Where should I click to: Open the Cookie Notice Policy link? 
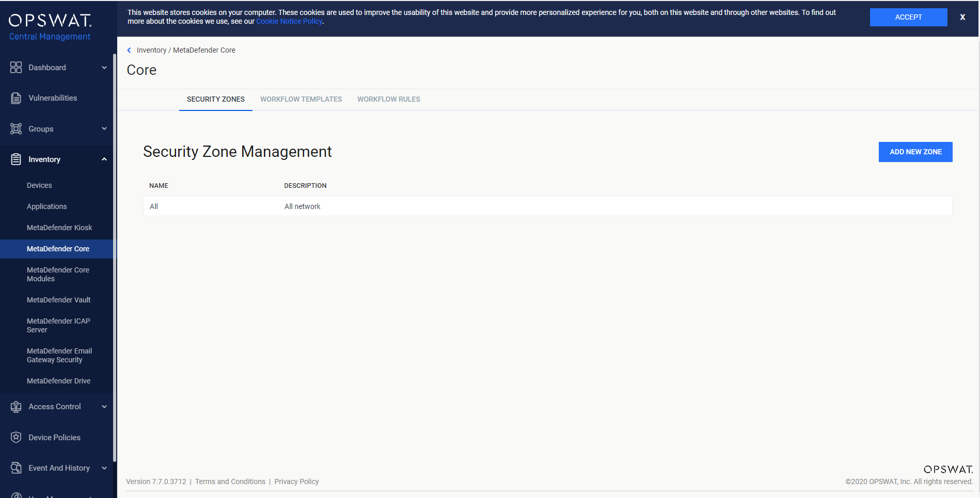[289, 21]
